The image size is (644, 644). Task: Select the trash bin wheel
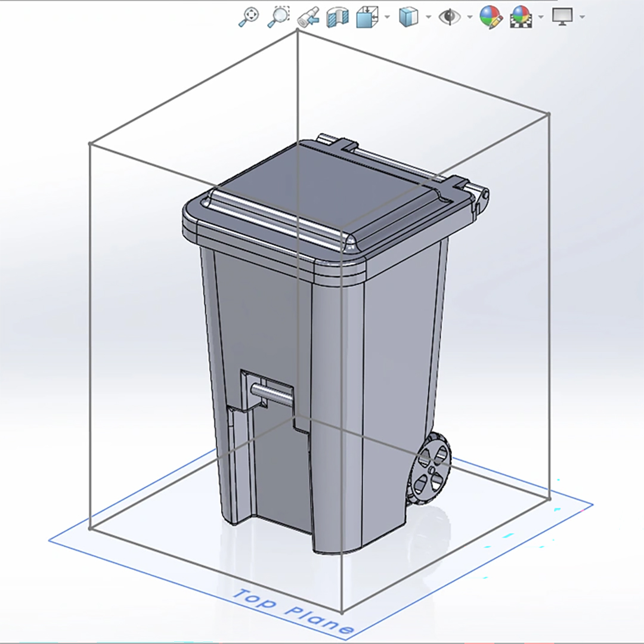pyautogui.click(x=429, y=467)
